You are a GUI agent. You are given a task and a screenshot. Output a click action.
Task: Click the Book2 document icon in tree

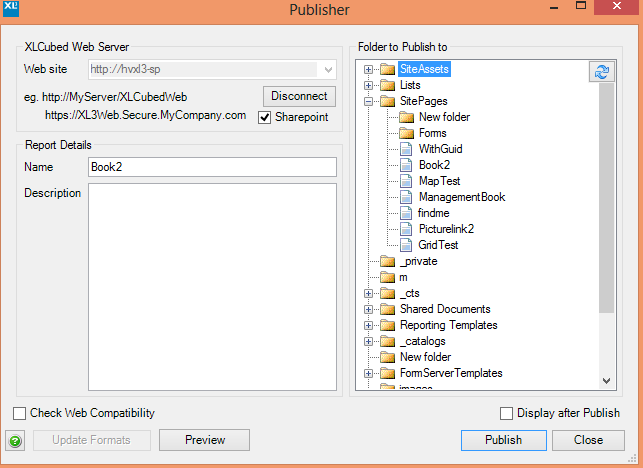pyautogui.click(x=406, y=165)
